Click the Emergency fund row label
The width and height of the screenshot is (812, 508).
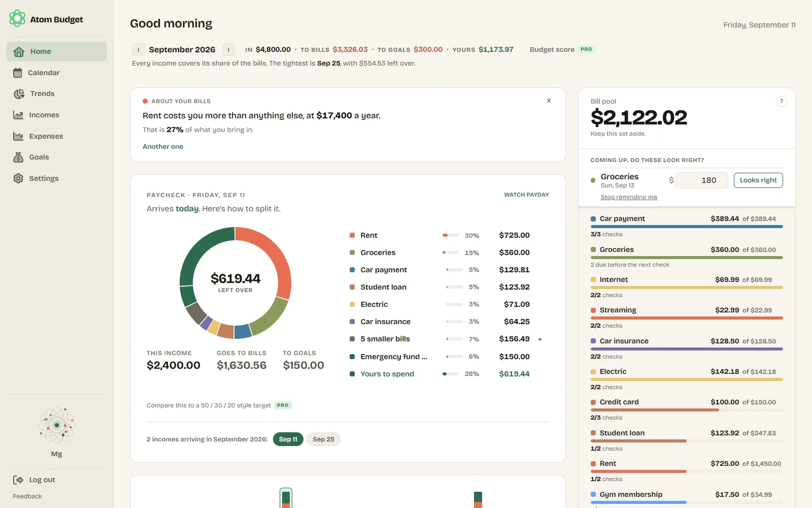click(x=394, y=357)
